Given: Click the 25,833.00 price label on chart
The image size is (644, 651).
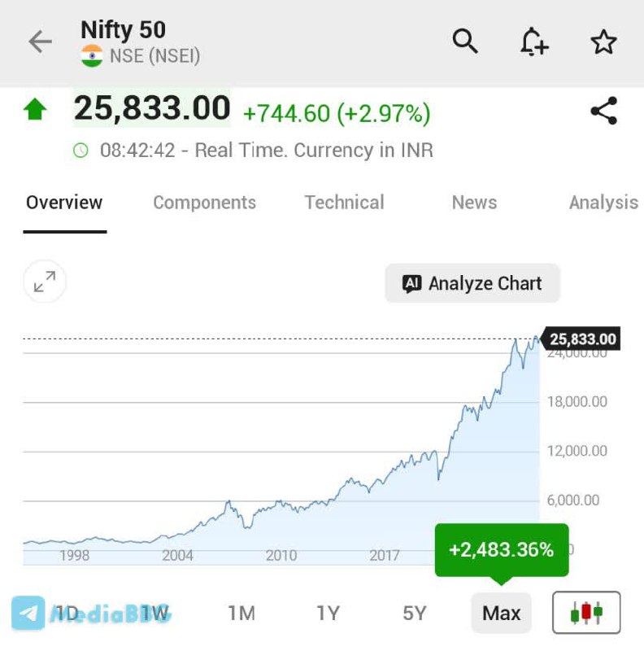Looking at the screenshot, I should coord(583,339).
